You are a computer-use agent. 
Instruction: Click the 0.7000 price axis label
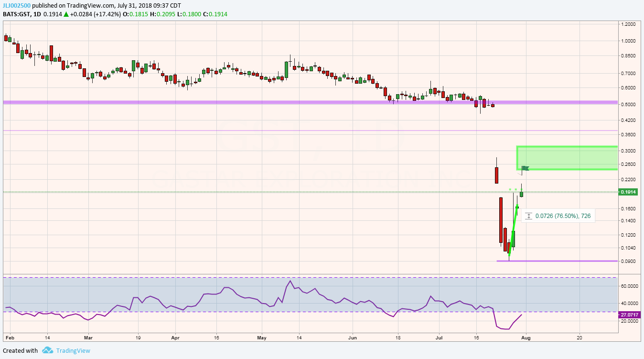pos(629,73)
